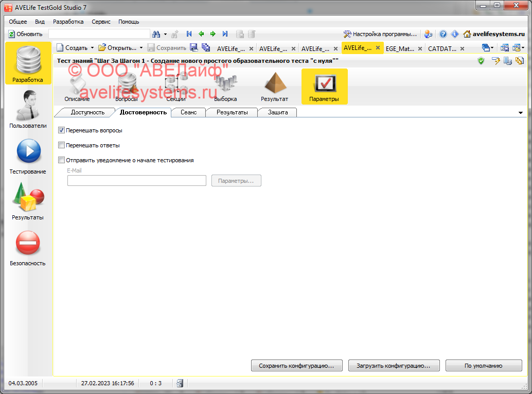Click the binoculars search icon
This screenshot has height=394, width=532.
(156, 34)
